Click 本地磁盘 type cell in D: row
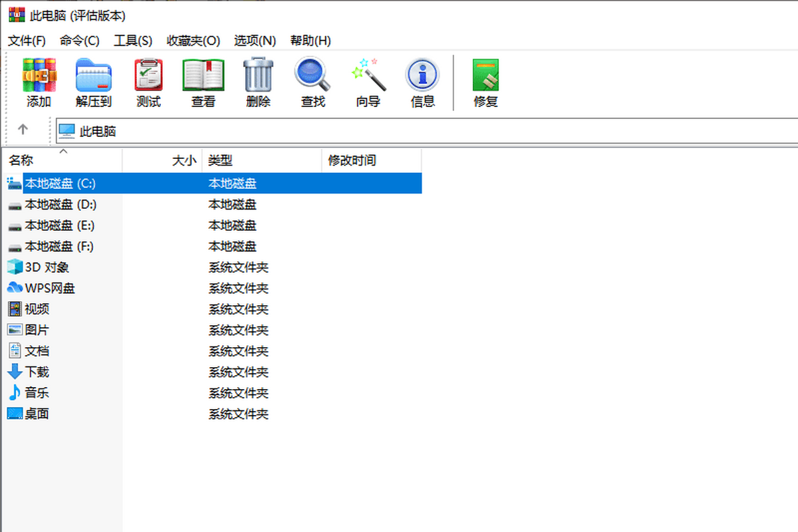Image resolution: width=798 pixels, height=532 pixels. coord(233,205)
